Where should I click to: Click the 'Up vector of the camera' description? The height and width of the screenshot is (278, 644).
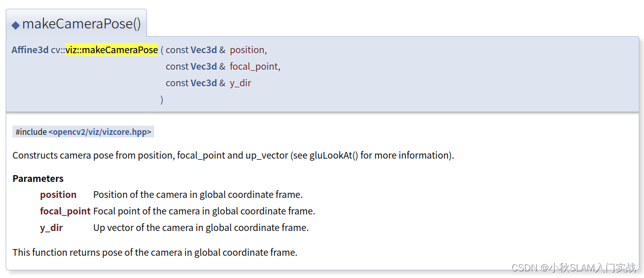[x=201, y=228]
